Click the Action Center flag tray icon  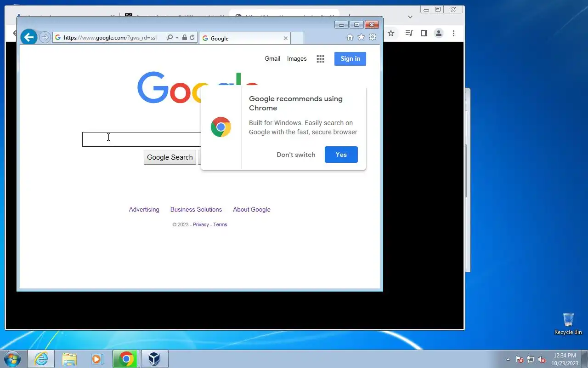coord(520,359)
